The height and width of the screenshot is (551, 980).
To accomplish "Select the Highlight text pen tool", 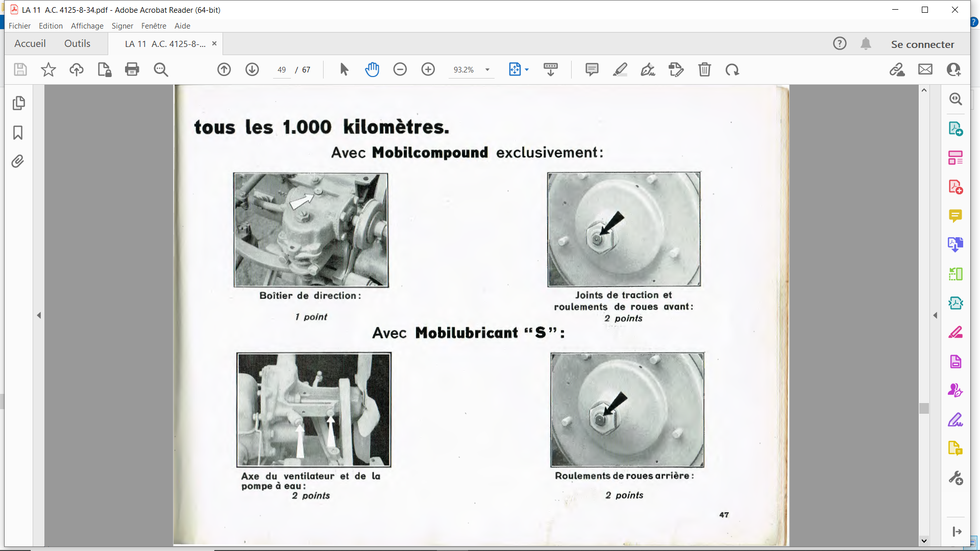I will click(x=620, y=69).
